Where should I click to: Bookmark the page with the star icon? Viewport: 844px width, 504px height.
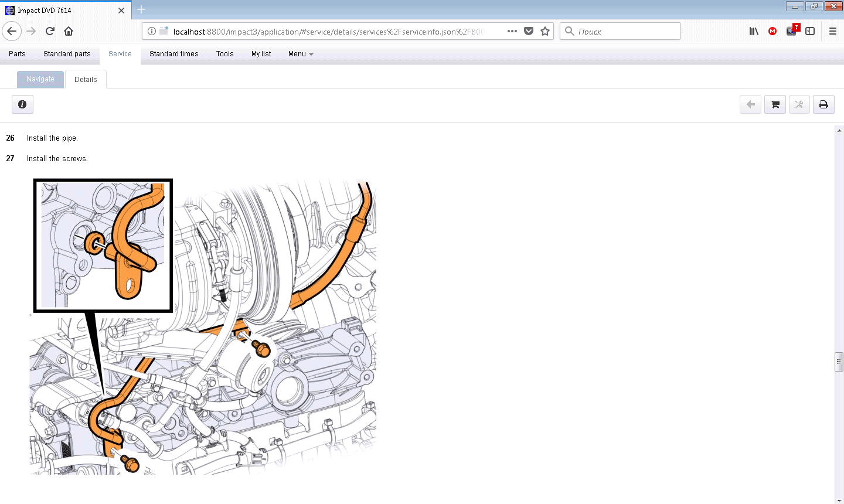coord(545,31)
